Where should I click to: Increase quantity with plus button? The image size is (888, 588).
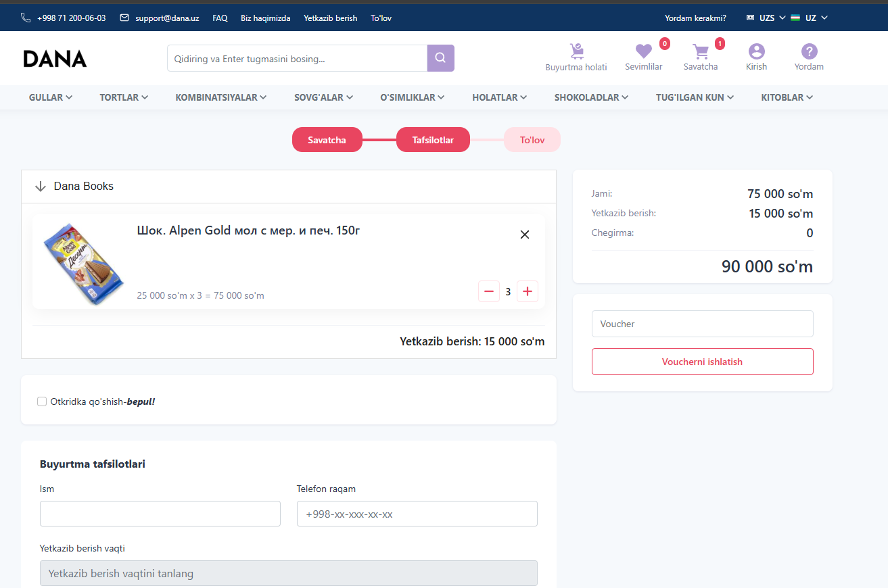(x=528, y=291)
